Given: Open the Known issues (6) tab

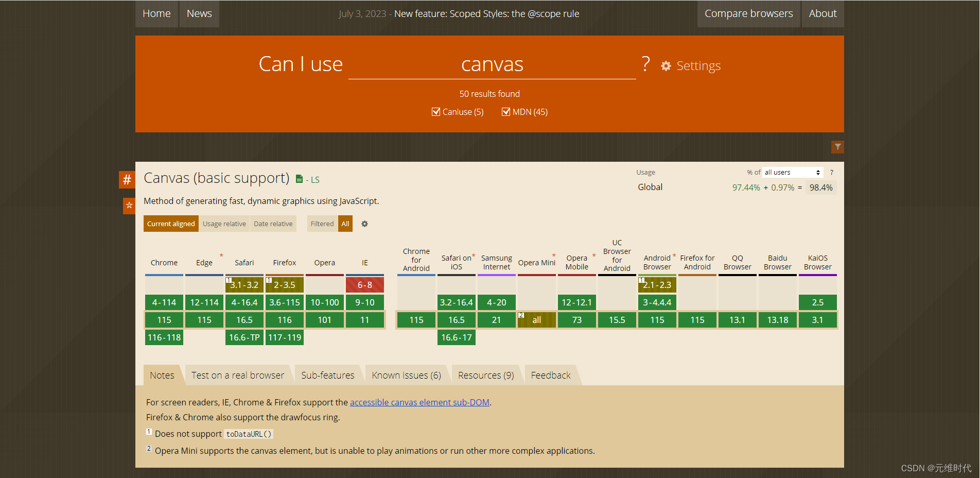Looking at the screenshot, I should pos(407,375).
